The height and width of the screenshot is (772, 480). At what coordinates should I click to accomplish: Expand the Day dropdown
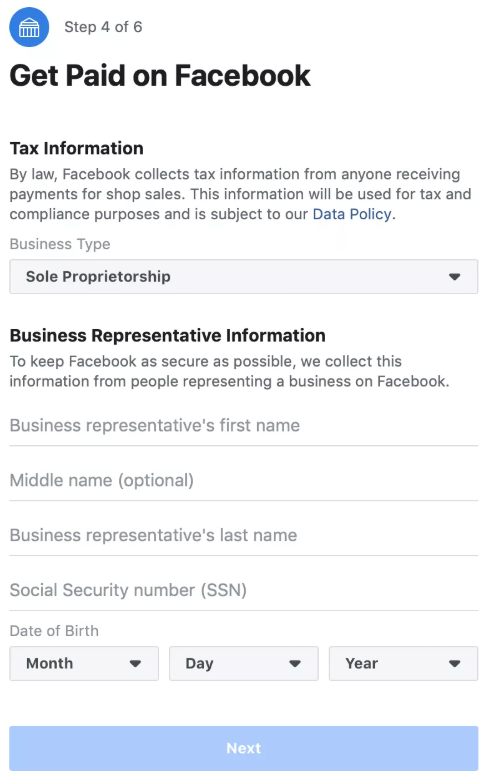coord(244,664)
